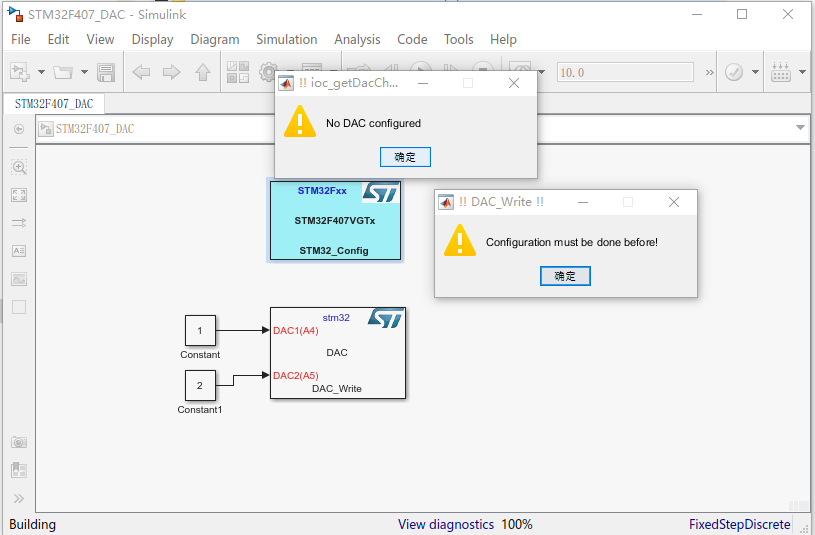Screen dimensions: 815x535
Task: Click the Image palette icon
Action: click(19, 279)
